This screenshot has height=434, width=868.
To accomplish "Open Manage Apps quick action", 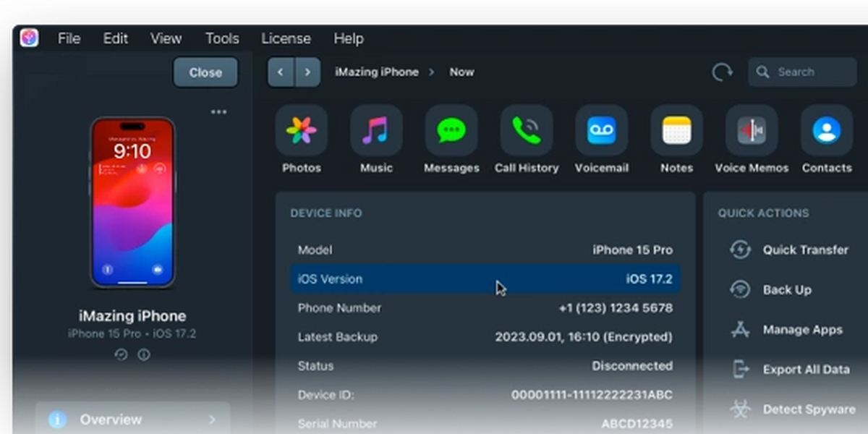I will (786, 330).
